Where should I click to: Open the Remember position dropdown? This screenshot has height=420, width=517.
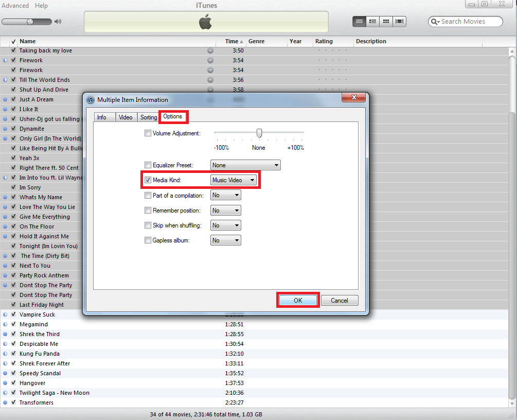(x=225, y=210)
